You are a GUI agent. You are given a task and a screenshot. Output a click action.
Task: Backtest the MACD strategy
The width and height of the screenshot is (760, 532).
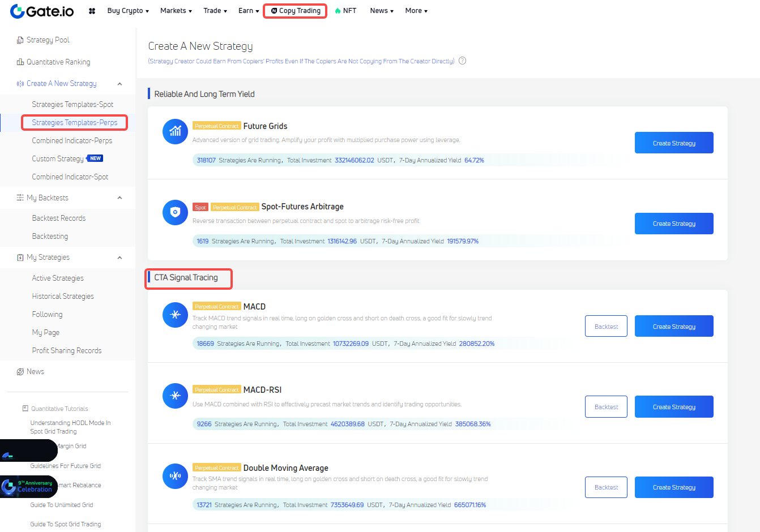[606, 327]
